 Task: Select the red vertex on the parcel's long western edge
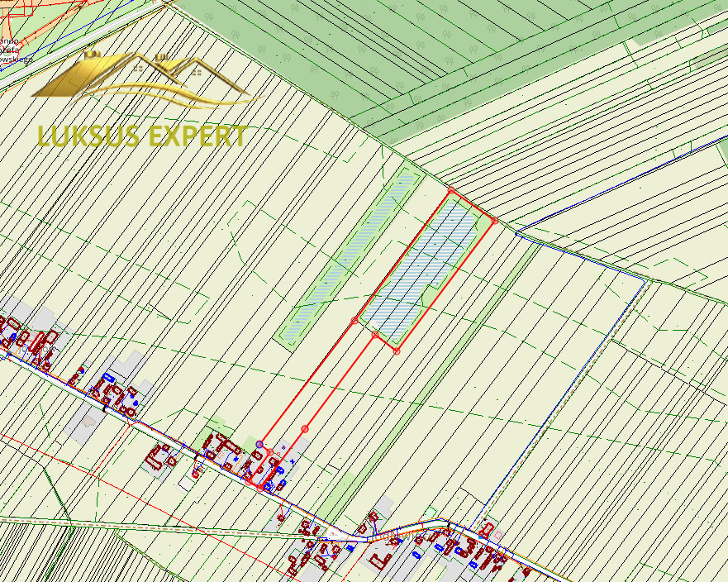(x=354, y=321)
